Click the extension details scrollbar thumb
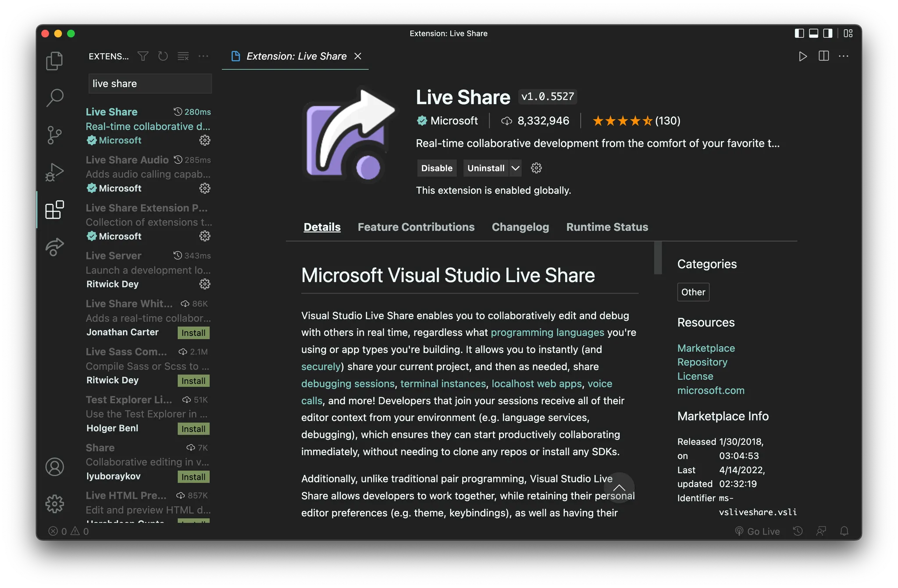Image resolution: width=898 pixels, height=588 pixels. (658, 258)
